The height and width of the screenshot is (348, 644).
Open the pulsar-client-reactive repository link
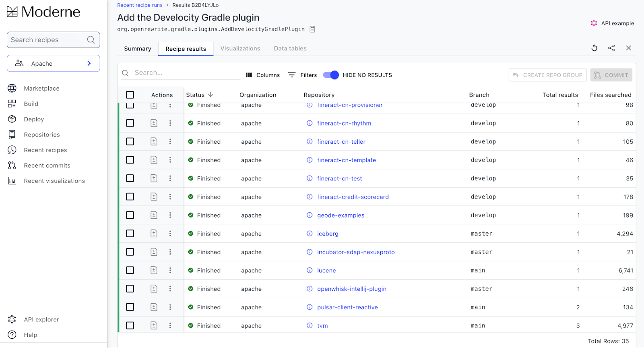coord(348,307)
